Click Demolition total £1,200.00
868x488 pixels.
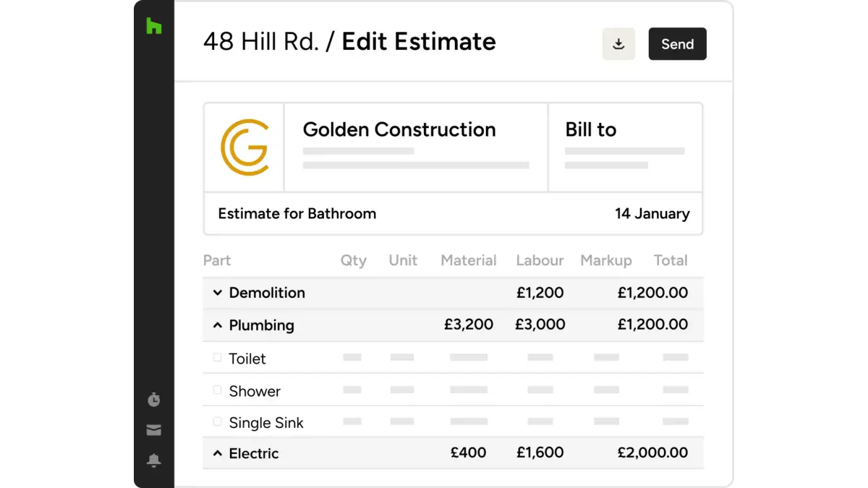pos(652,293)
